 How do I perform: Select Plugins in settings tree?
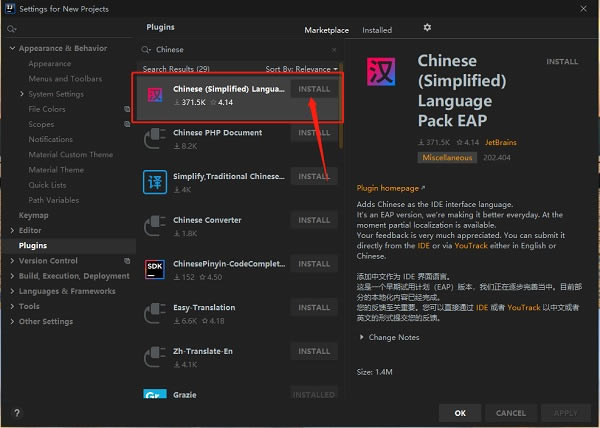pos(33,246)
